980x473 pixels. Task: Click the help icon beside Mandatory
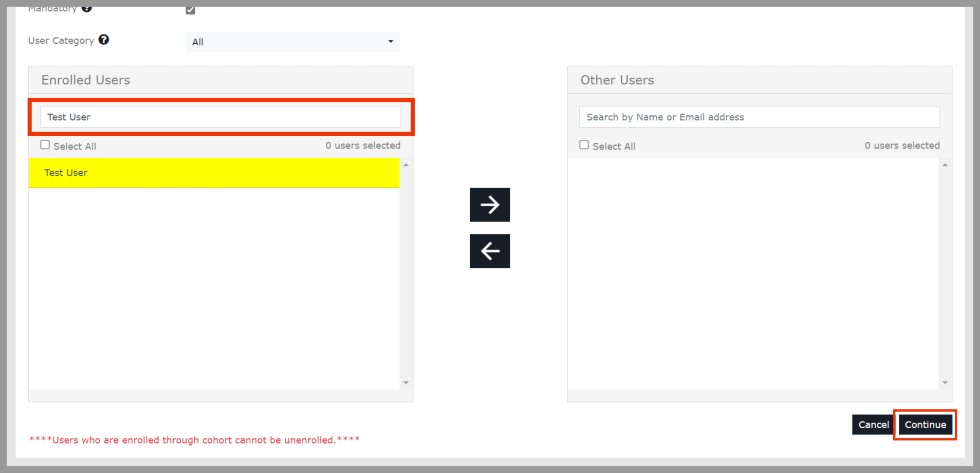87,8
